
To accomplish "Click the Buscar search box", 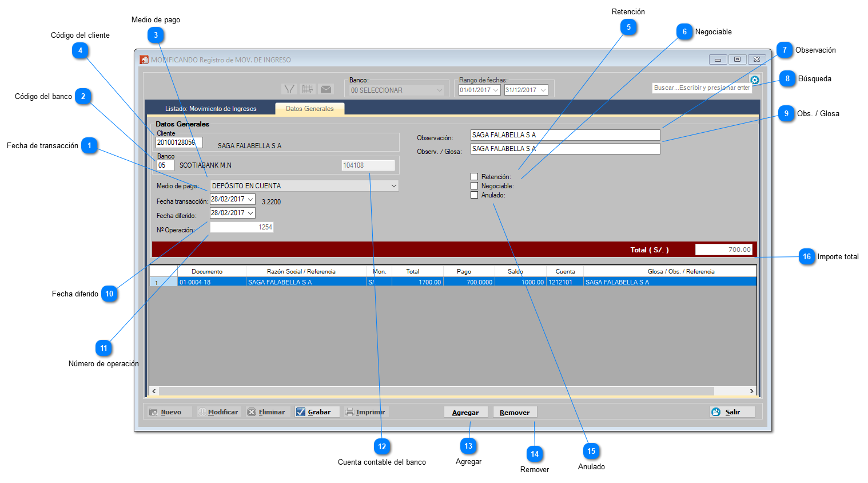I will pos(702,88).
